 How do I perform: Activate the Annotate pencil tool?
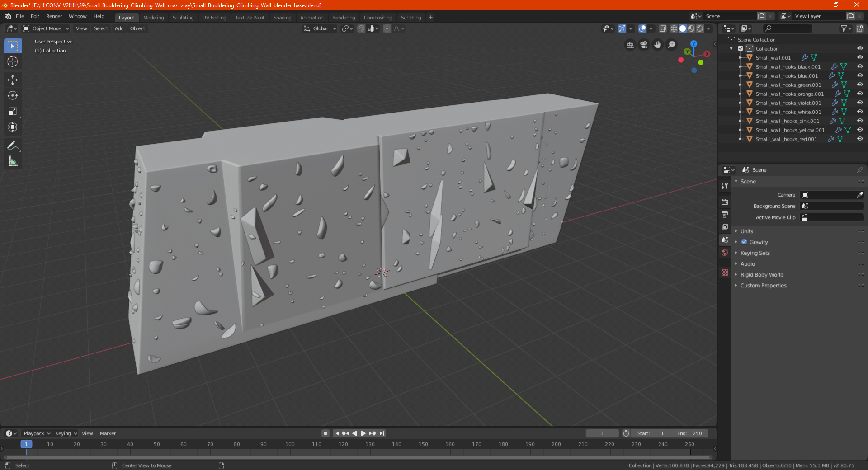[x=13, y=146]
